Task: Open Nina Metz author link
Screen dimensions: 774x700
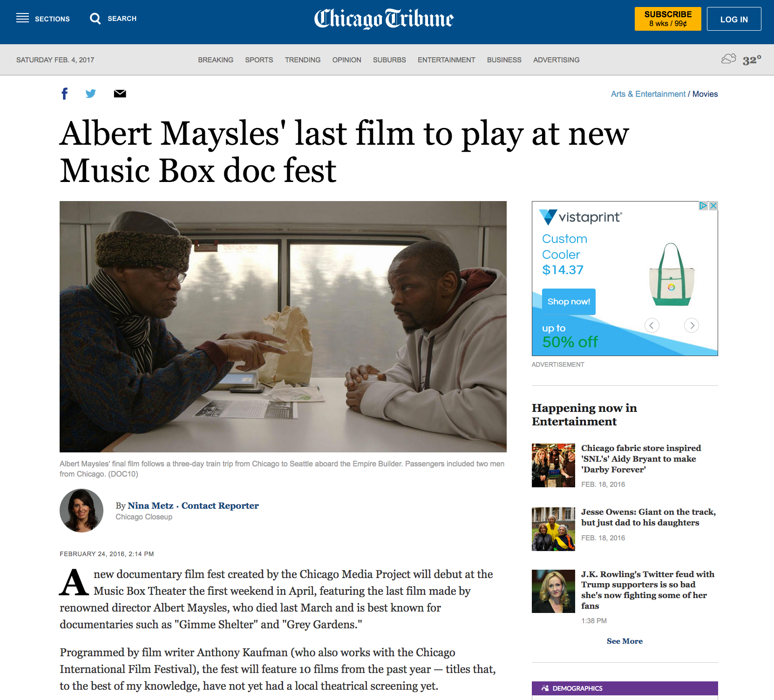Action: 150,505
